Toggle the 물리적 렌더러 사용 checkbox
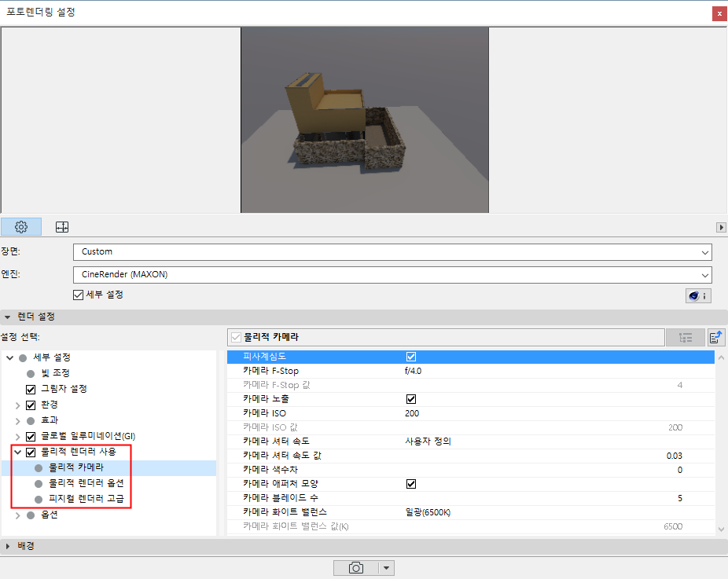The image size is (728, 579). pos(31,453)
